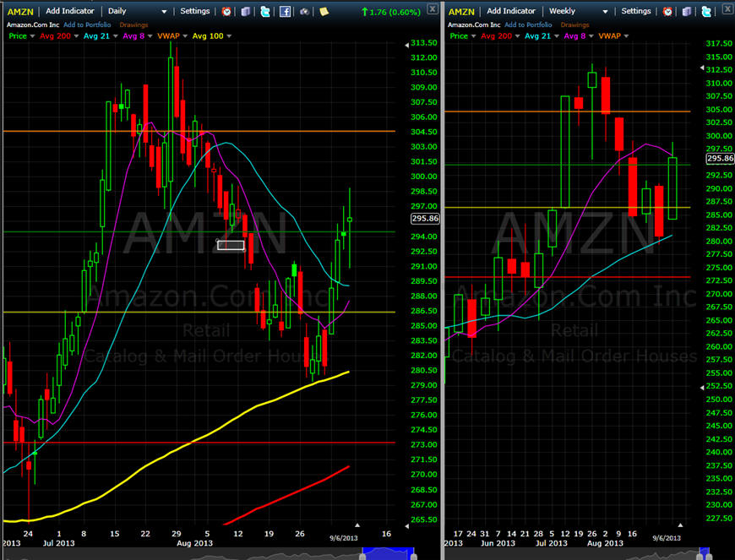Expand Avg 8 options arrow in Weekly chart
The width and height of the screenshot is (735, 560).
point(591,36)
